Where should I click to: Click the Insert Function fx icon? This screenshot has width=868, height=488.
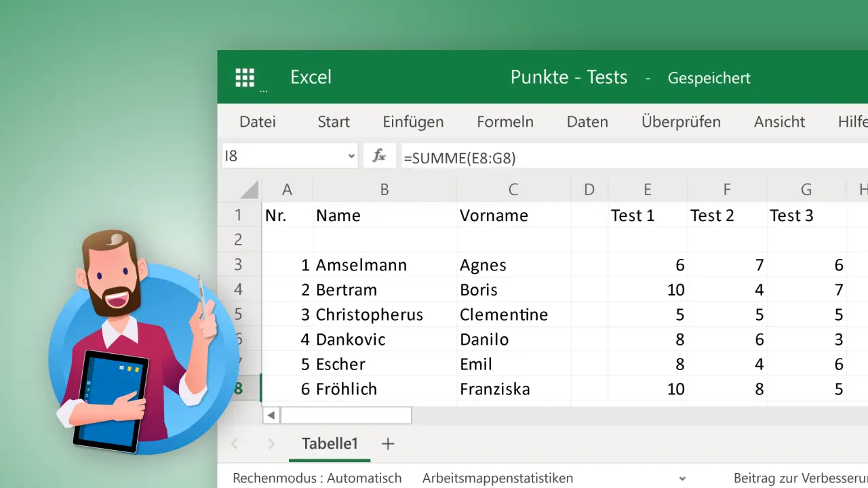379,155
